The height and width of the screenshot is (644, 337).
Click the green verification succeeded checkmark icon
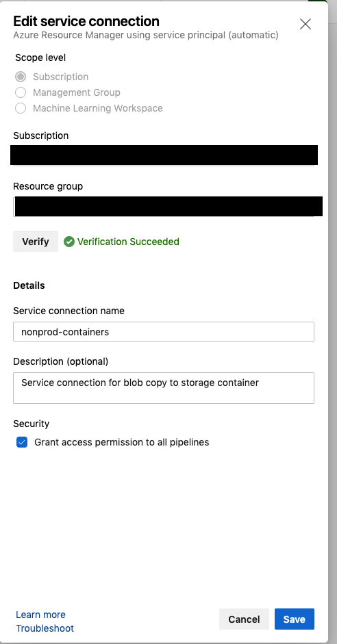[x=69, y=242]
